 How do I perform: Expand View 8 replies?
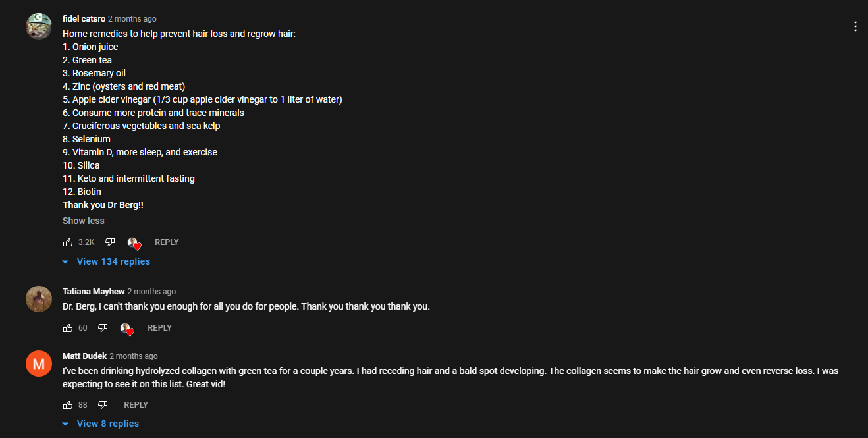coord(101,424)
